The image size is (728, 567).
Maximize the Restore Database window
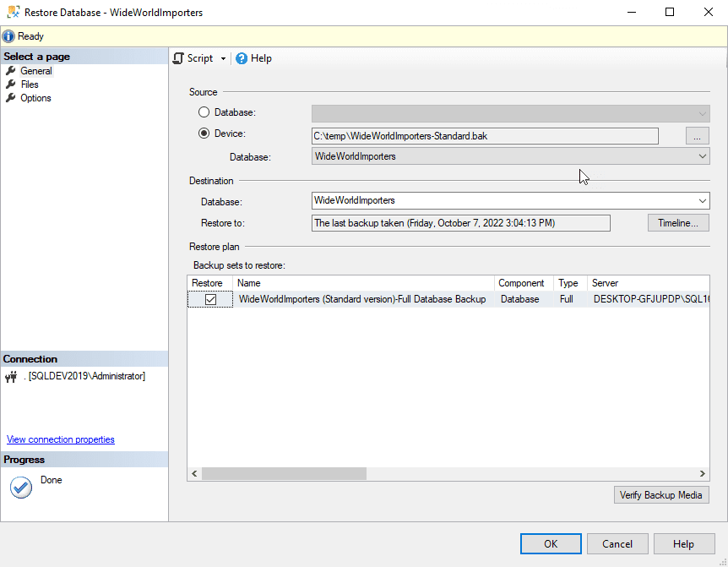click(670, 12)
